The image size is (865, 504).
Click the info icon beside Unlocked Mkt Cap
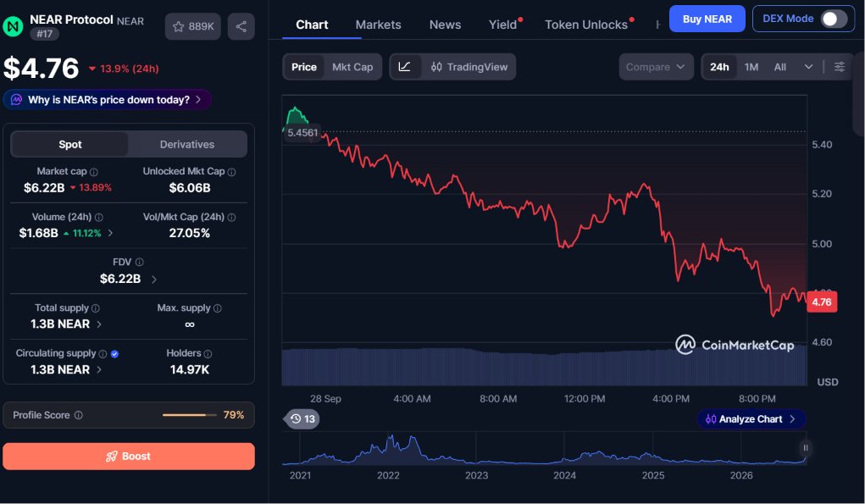(231, 172)
